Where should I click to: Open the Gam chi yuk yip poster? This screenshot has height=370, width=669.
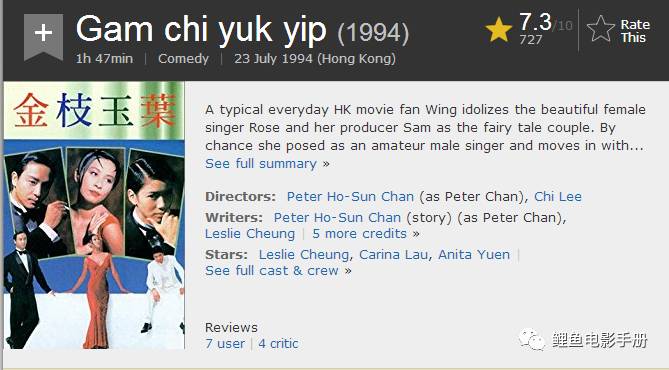(x=94, y=215)
